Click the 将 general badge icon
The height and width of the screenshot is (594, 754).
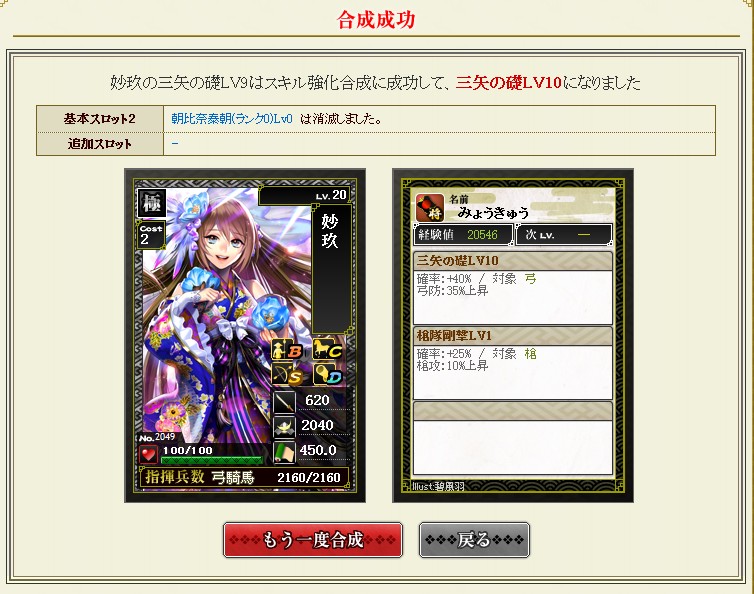click(x=430, y=207)
